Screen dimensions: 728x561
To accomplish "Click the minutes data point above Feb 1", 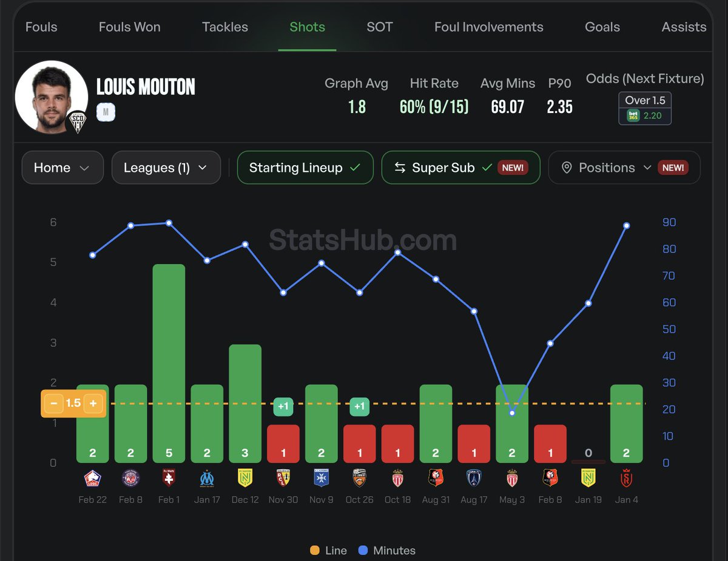I will click(169, 223).
